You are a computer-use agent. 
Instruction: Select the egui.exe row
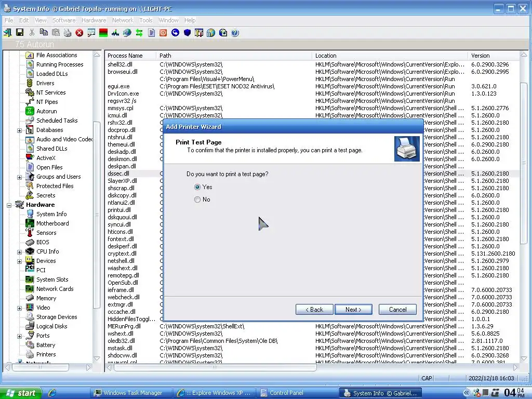[312, 86]
